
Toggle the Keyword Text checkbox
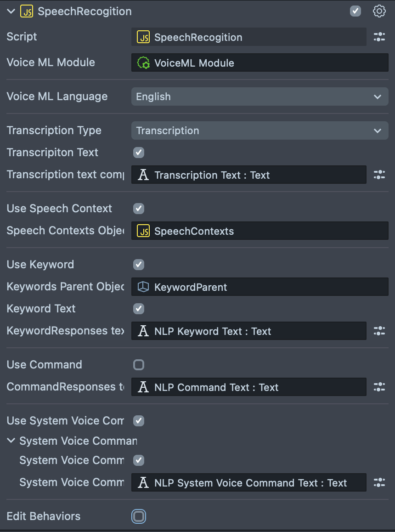tap(139, 309)
